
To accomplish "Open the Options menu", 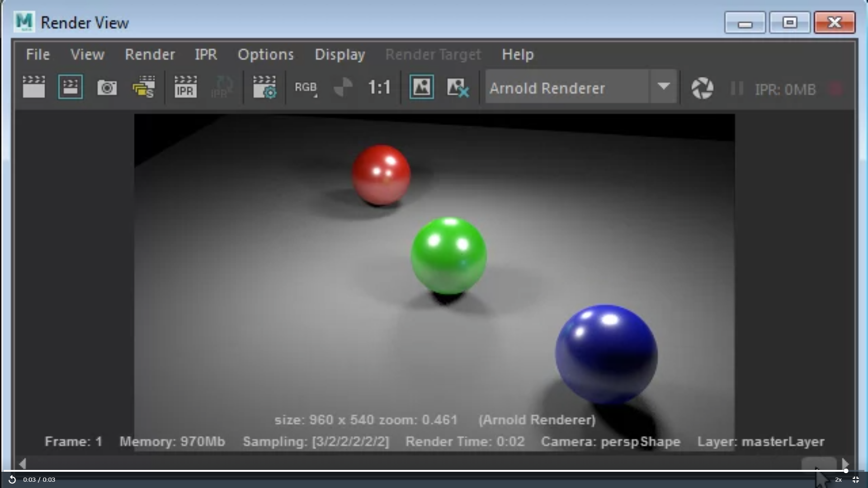I will point(266,55).
